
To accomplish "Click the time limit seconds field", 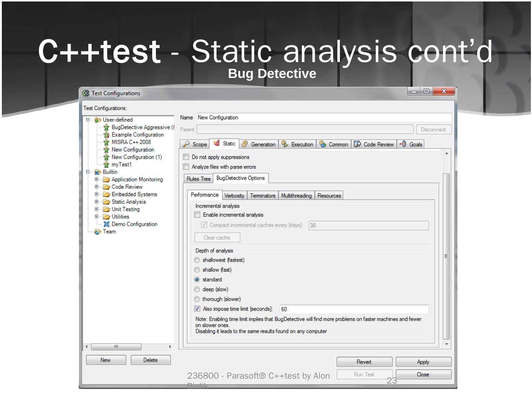I will pos(354,309).
